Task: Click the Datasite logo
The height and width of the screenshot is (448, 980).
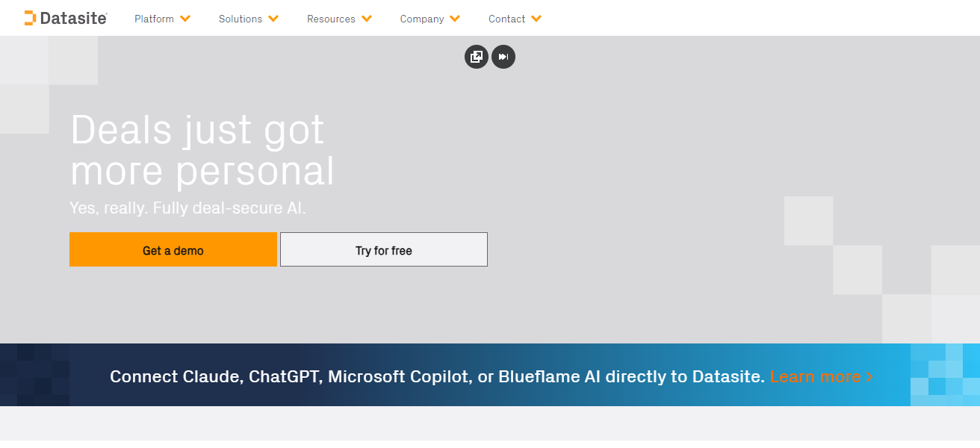Action: [x=66, y=18]
